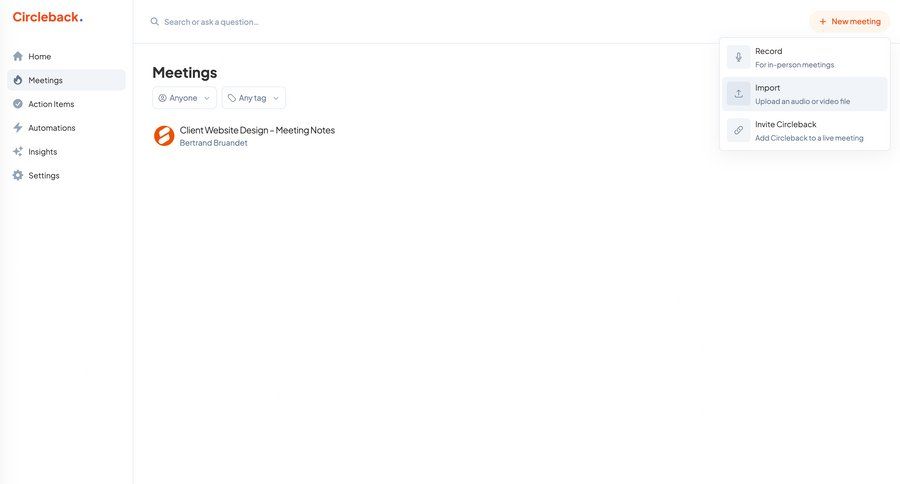Open the Any tag filter dropdown

[253, 98]
